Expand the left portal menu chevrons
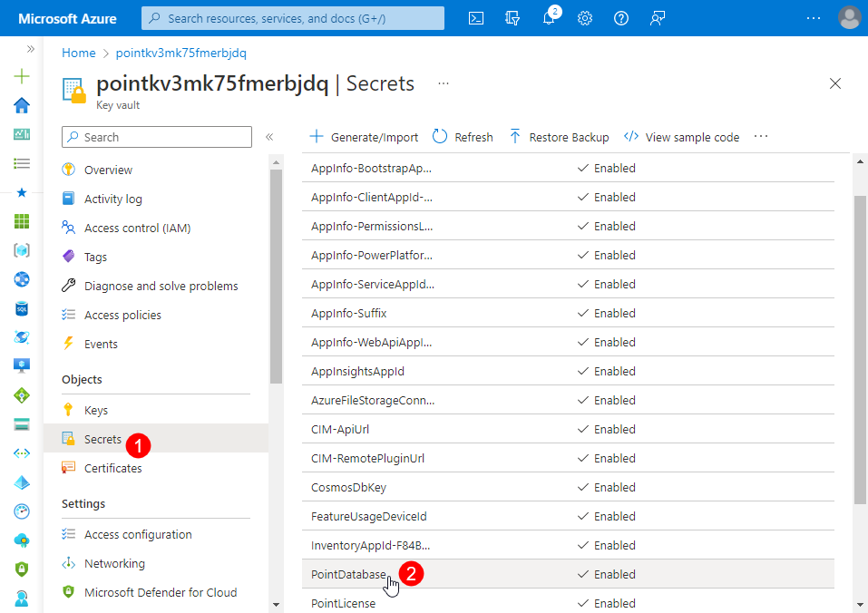This screenshot has width=868, height=613. point(31,49)
